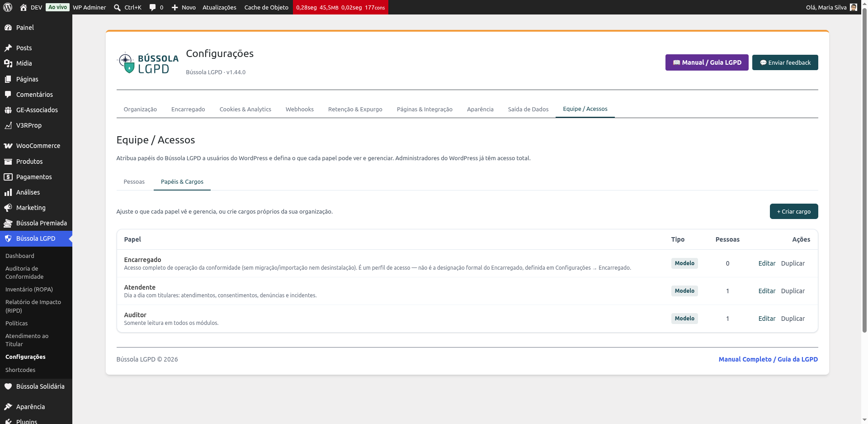
Task: Switch to the Pessoas sub-tab
Action: point(134,182)
